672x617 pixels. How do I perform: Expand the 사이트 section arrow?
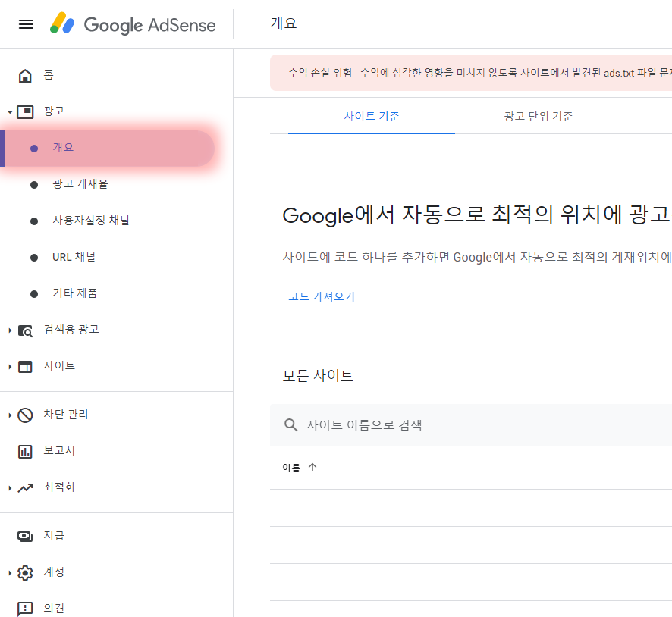[10, 367]
